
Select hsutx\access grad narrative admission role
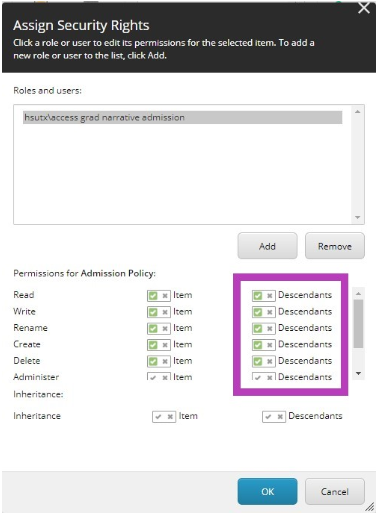(182, 118)
